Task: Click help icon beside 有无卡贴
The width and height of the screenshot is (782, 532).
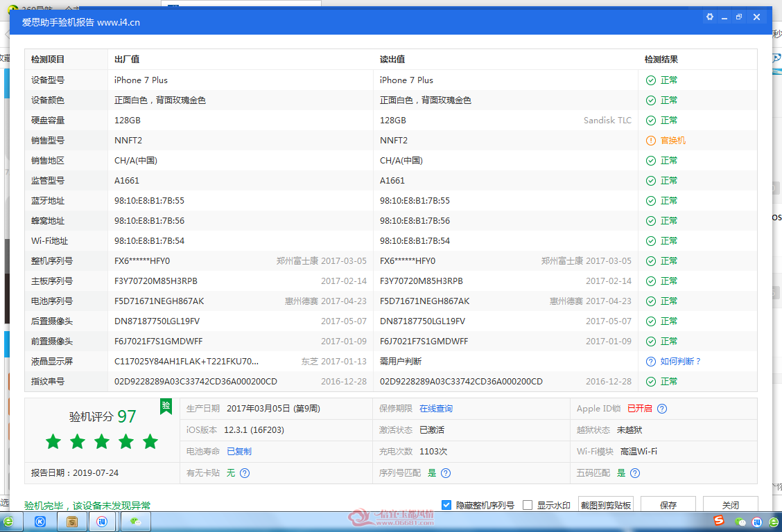Action: [245, 473]
